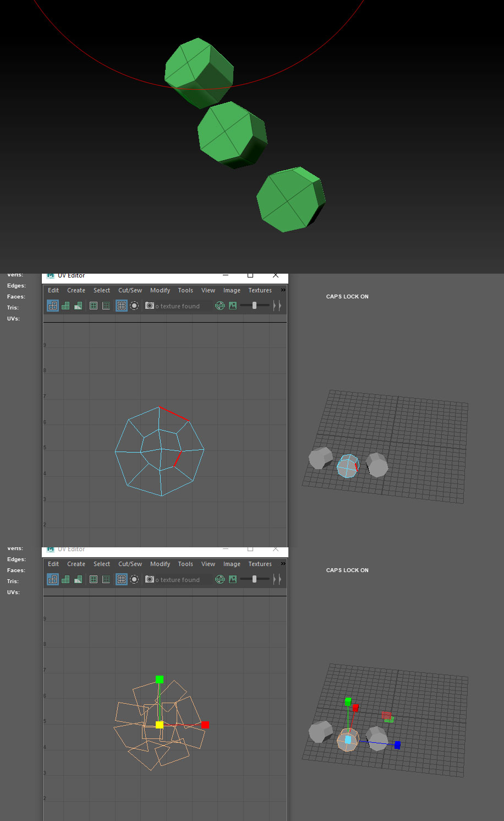The height and width of the screenshot is (821, 504).
Task: Click green vertical-axis handle of UV manipulator
Action: [160, 679]
